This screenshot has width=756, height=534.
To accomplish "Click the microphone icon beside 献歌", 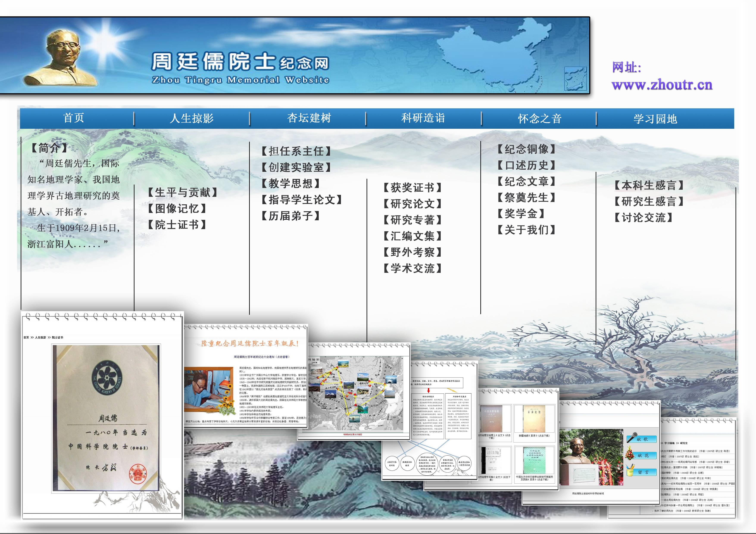I will [x=631, y=438].
